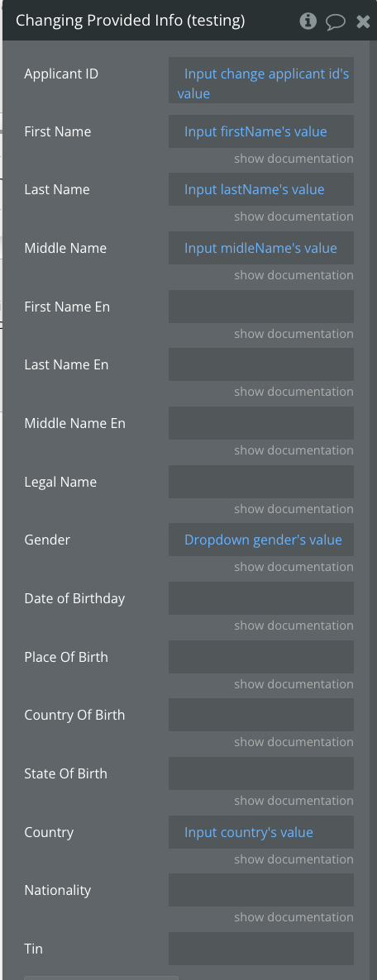This screenshot has width=377, height=980.
Task: Close the Changing Provided Info panel
Action: click(363, 21)
